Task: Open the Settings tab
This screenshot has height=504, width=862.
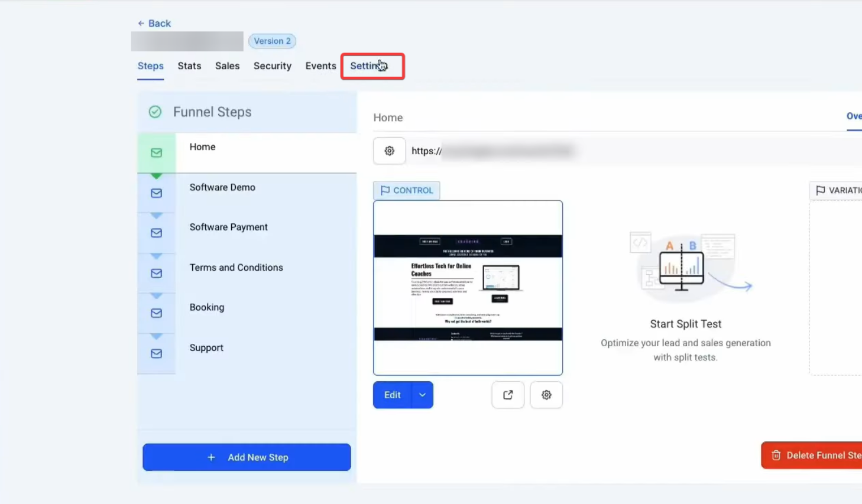Action: tap(368, 66)
